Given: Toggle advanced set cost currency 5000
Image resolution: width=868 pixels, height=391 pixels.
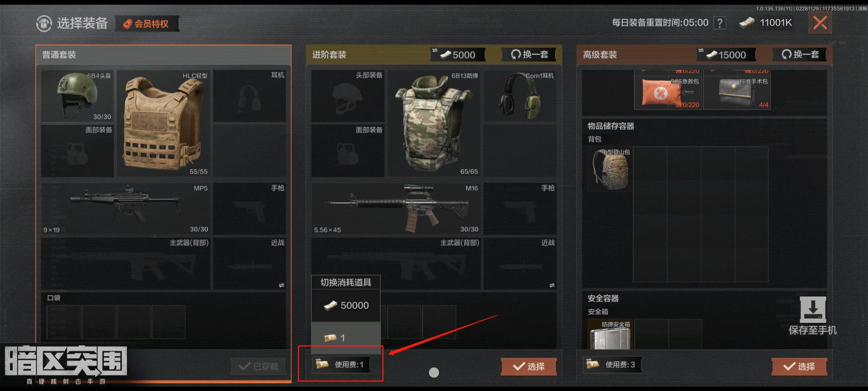Looking at the screenshot, I should point(458,55).
